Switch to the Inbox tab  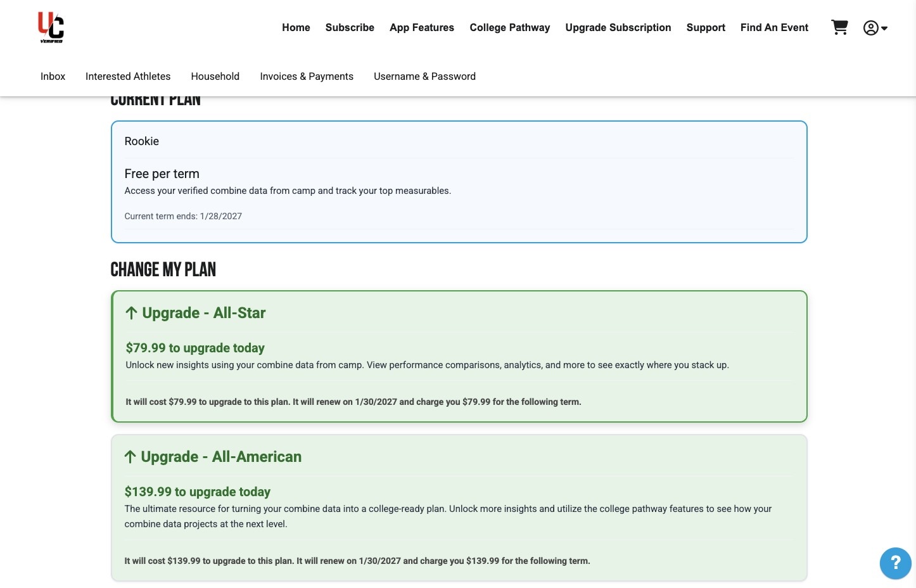(53, 77)
